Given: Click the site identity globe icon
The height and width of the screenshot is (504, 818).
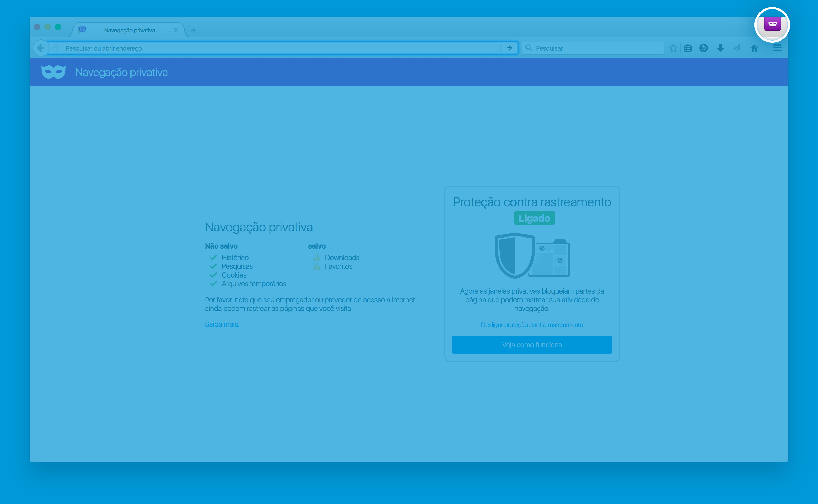Looking at the screenshot, I should click(56, 48).
